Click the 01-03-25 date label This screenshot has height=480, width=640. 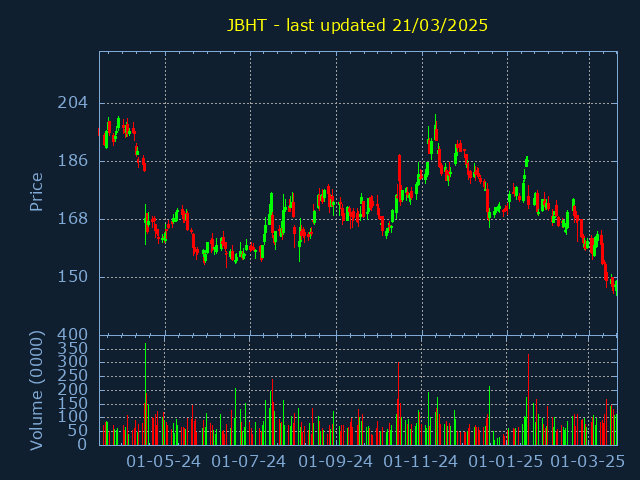click(588, 462)
